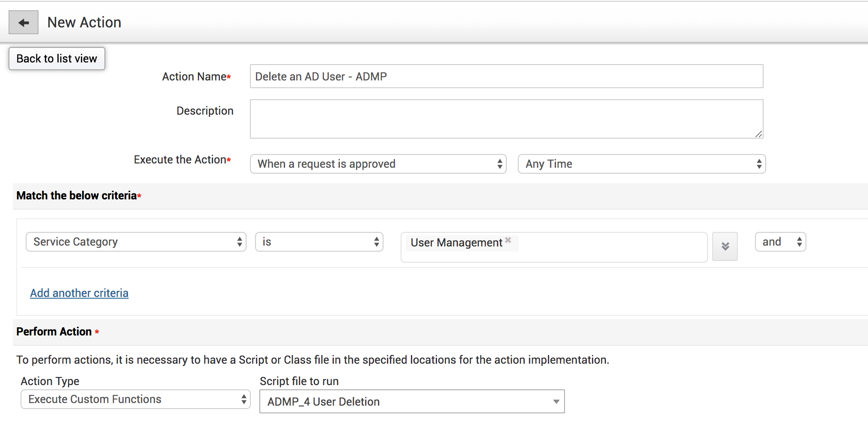Click the Description textarea resize handle
Image resolution: width=868 pixels, height=439 pixels.
click(x=758, y=134)
